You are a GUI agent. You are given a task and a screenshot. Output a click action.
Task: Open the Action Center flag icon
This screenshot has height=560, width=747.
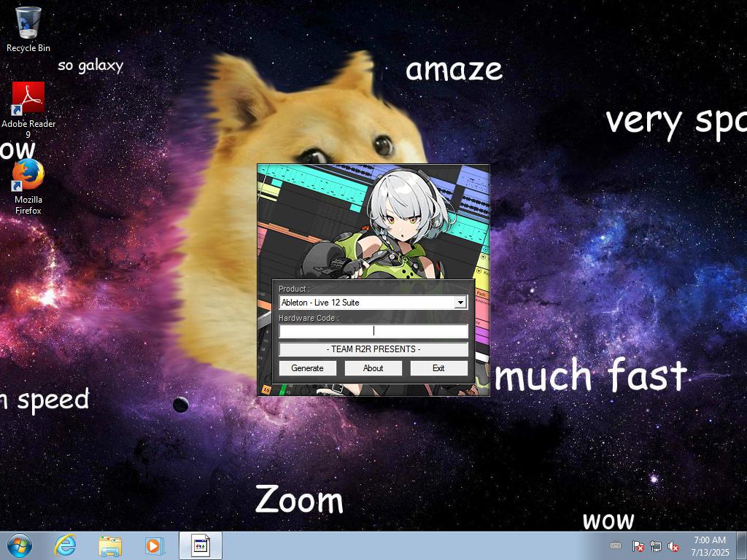pyautogui.click(x=638, y=546)
